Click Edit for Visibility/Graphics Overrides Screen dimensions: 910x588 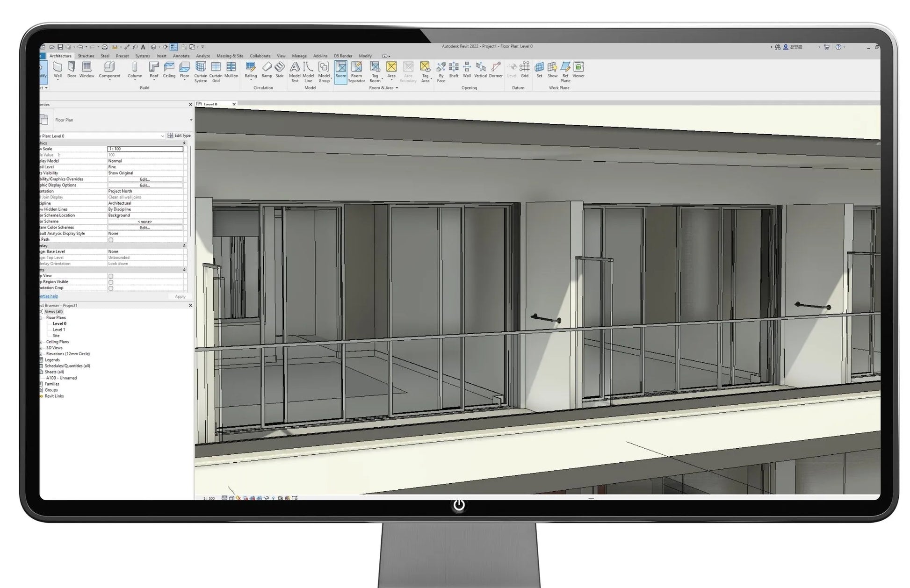click(145, 179)
